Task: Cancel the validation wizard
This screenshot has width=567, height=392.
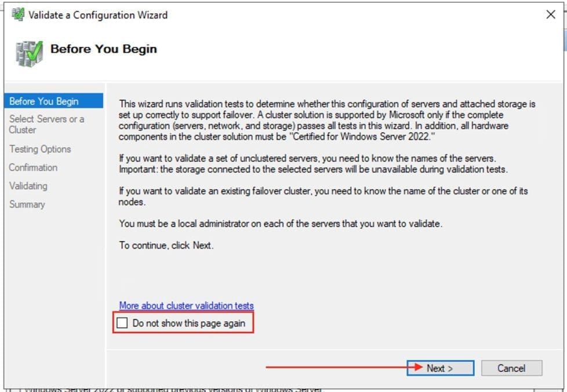Action: tap(511, 368)
